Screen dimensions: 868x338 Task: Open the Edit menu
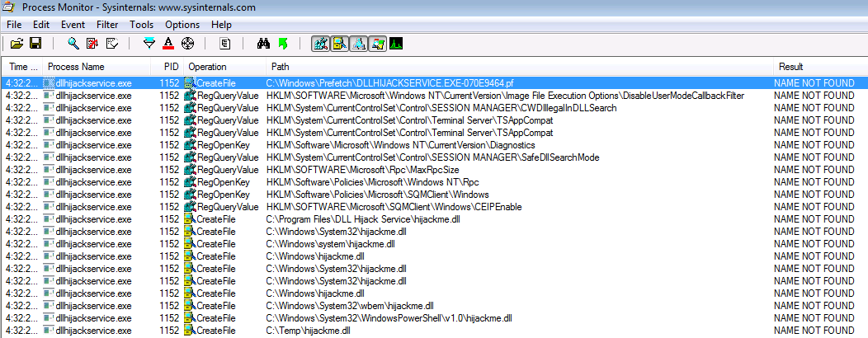(x=41, y=25)
